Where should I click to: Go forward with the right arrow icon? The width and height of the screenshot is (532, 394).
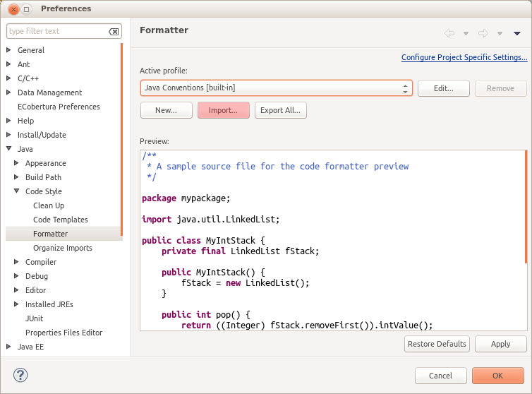point(483,33)
